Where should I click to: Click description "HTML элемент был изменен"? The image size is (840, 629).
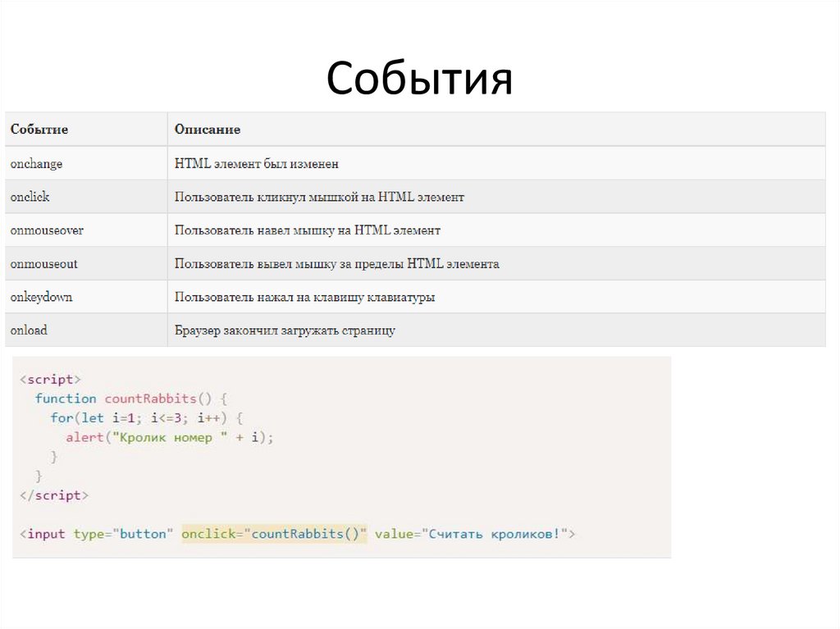pos(257,163)
